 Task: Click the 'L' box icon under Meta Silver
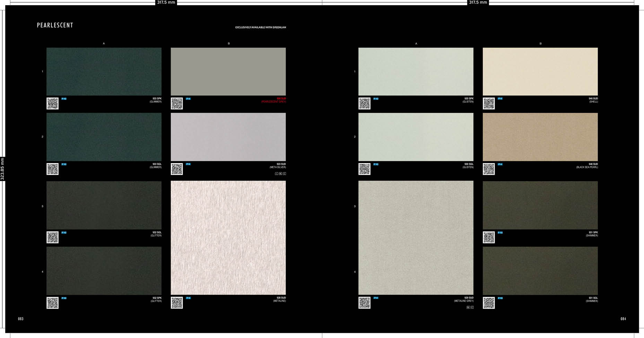coord(277,174)
